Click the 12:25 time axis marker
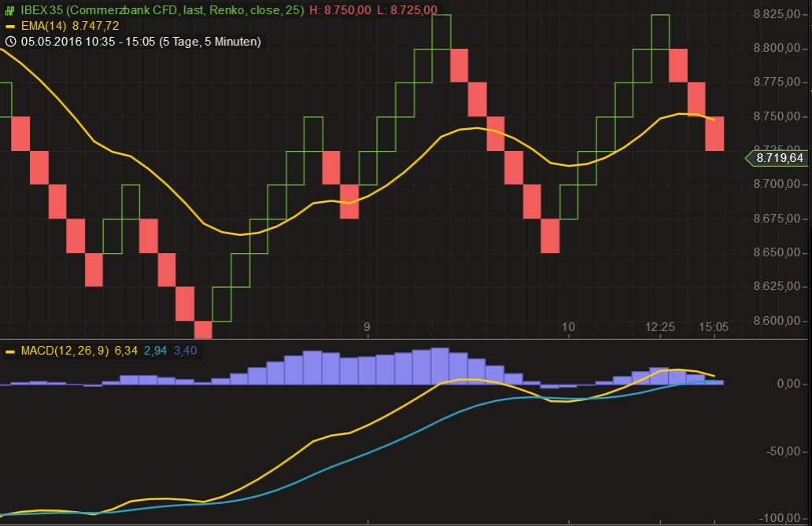Viewport: 812px width, 526px height. coord(660,326)
